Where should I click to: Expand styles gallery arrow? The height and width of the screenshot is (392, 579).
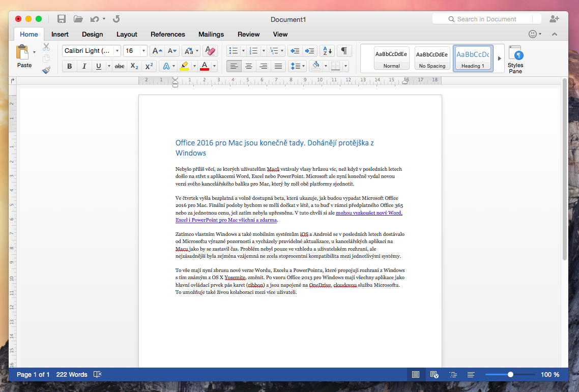[x=499, y=58]
